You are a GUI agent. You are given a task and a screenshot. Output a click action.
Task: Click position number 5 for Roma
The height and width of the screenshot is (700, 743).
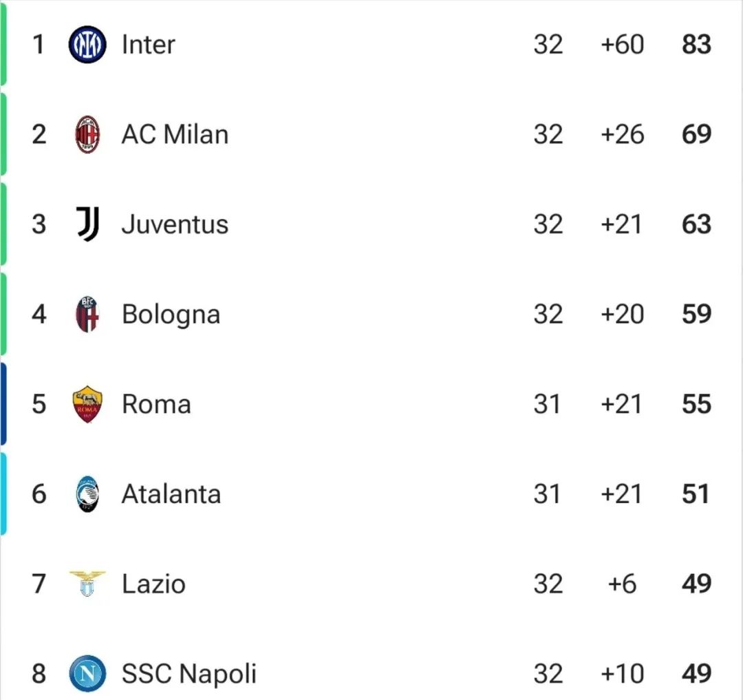(39, 404)
